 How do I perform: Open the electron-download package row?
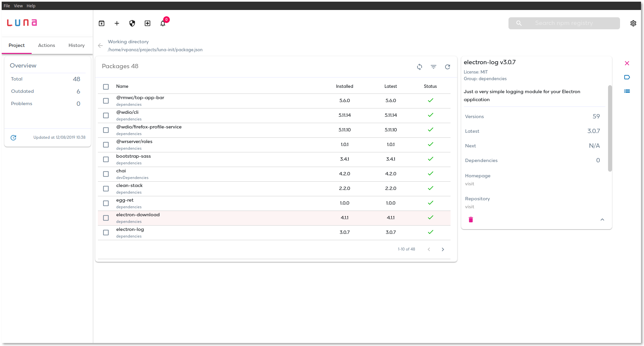point(274,218)
